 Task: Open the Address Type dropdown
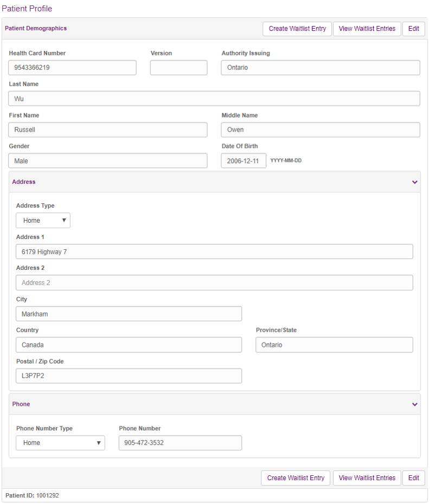pyautogui.click(x=43, y=221)
